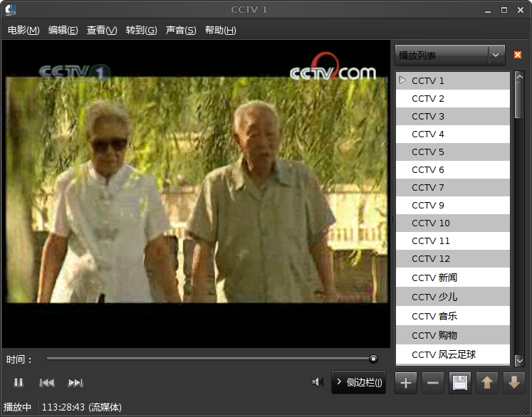Image resolution: width=532 pixels, height=417 pixels.
Task: Open the 播放列表 dropdown
Action: click(x=450, y=56)
